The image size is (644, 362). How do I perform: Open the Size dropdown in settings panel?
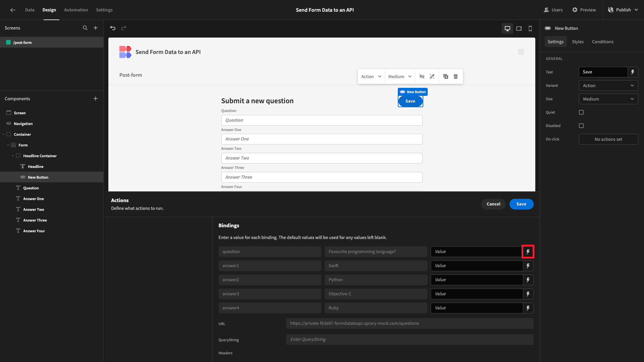tap(608, 99)
